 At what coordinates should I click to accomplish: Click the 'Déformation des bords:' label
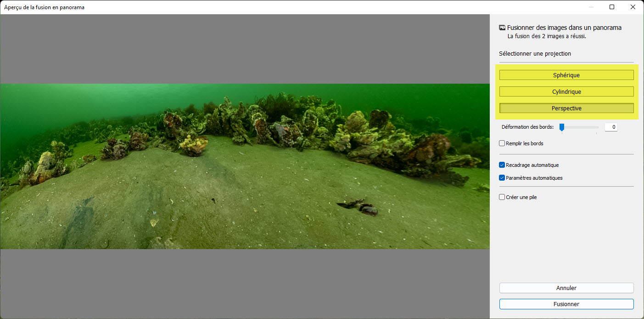click(528, 127)
